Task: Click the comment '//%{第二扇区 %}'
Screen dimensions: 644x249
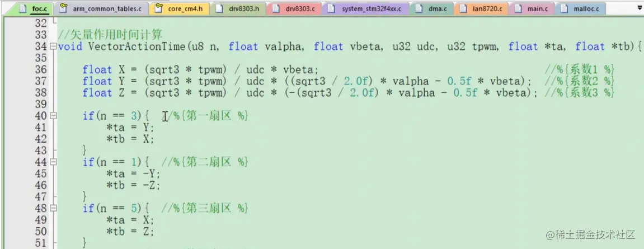Action: point(205,162)
